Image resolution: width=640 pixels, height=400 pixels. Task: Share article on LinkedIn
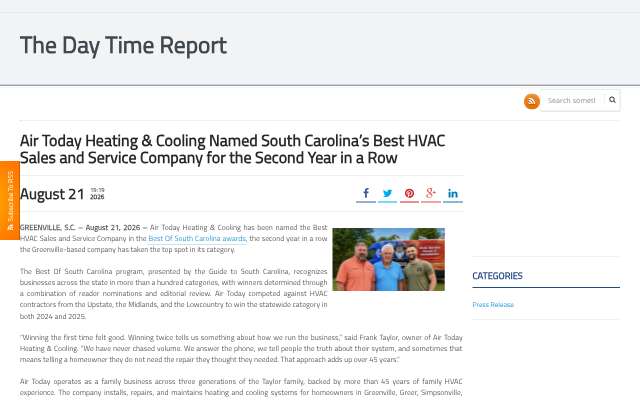pos(453,193)
